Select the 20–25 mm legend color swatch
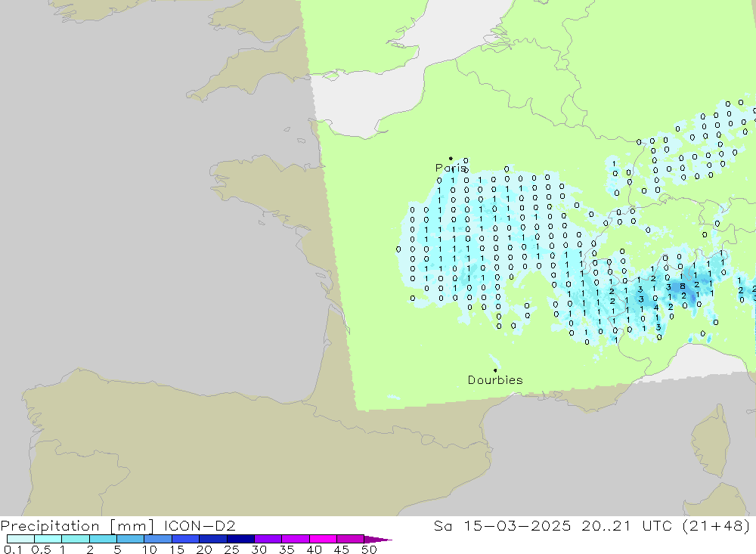The height and width of the screenshot is (554, 756). click(213, 539)
